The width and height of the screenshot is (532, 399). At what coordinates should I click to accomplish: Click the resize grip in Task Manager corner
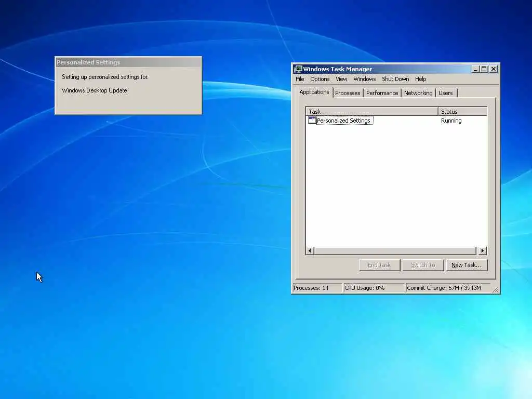(496, 289)
